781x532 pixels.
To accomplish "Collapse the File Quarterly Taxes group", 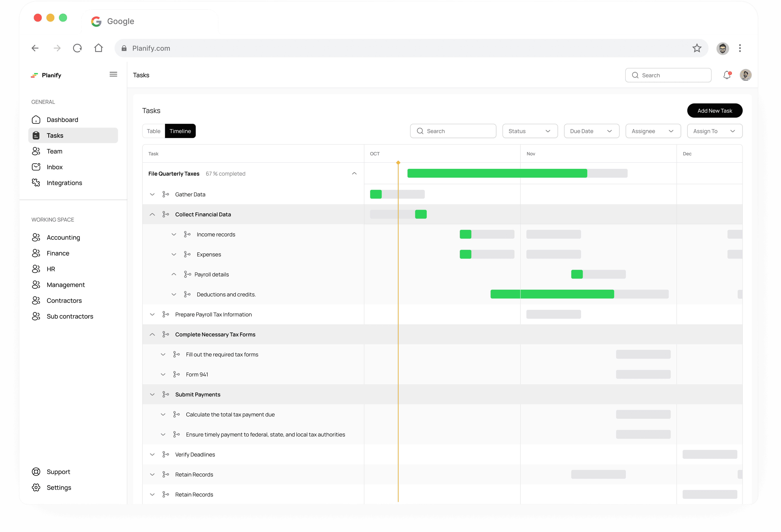I will coord(354,173).
